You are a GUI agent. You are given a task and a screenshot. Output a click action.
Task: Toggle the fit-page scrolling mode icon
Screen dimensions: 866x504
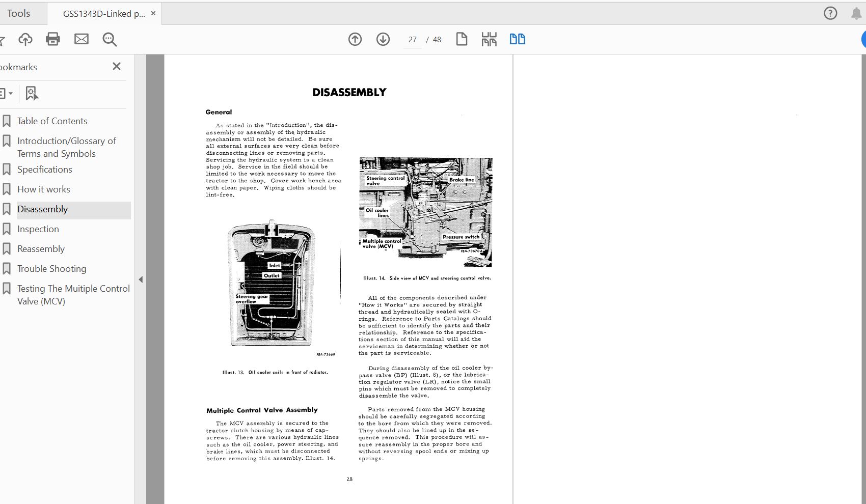click(x=489, y=39)
